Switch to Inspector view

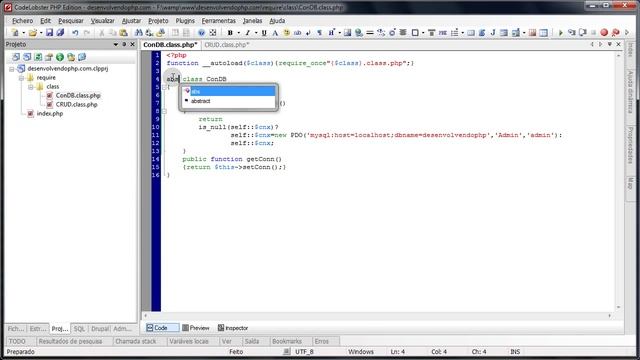click(x=233, y=328)
